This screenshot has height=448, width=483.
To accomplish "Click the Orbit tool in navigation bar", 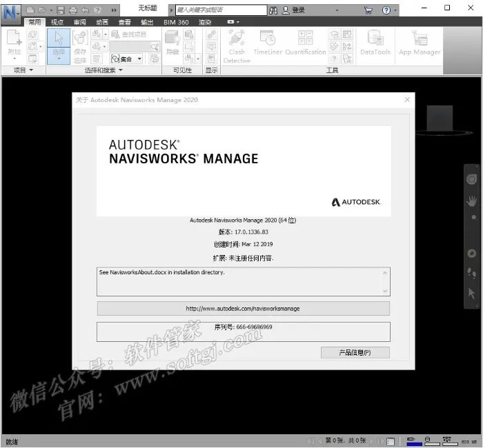I will [472, 253].
